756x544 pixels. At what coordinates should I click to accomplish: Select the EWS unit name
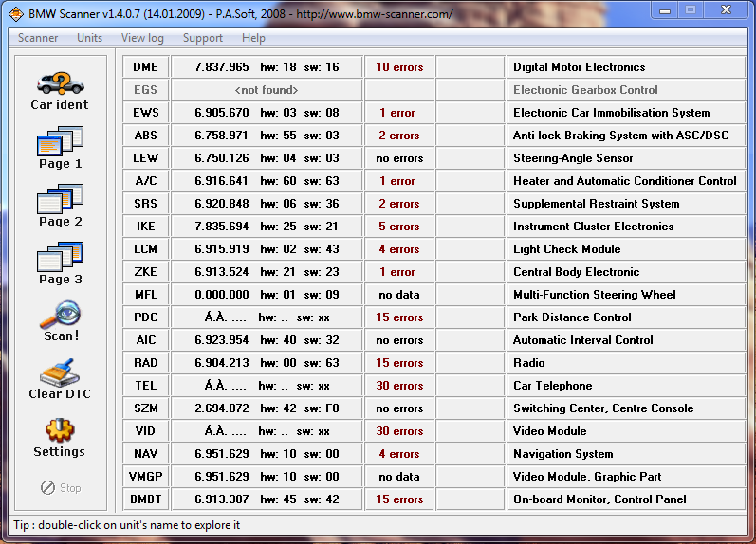coord(146,112)
